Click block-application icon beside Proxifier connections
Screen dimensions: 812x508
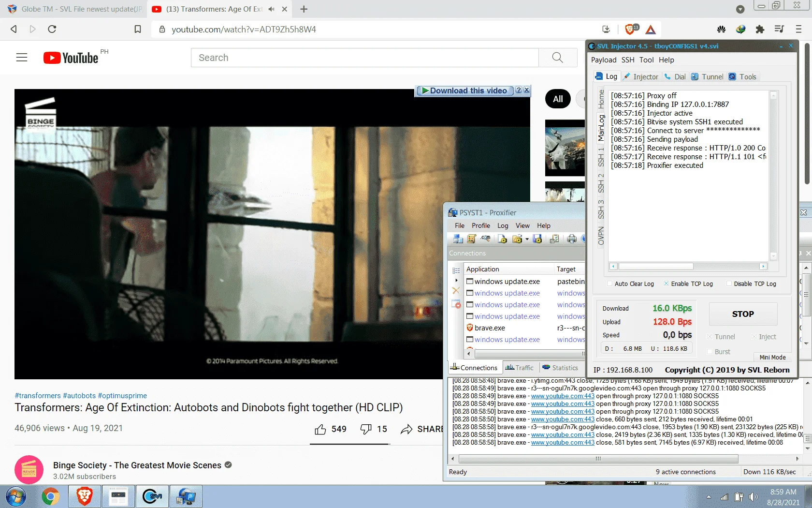tap(456, 304)
